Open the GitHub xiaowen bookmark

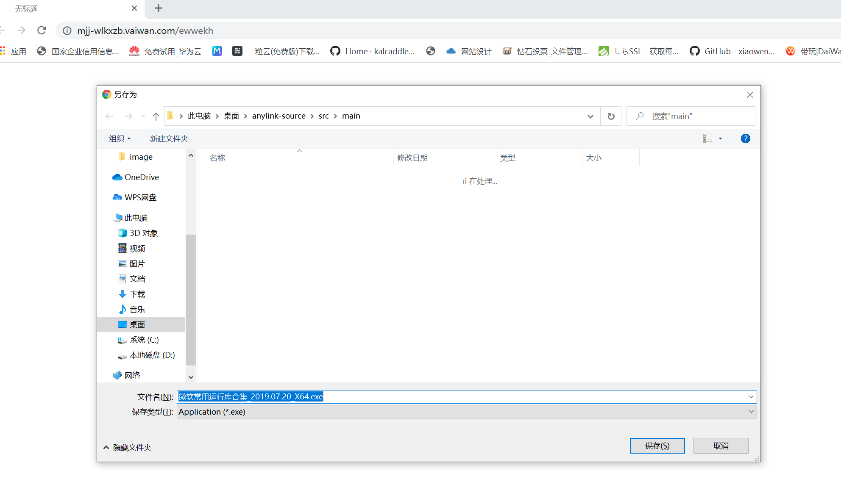pyautogui.click(x=732, y=51)
